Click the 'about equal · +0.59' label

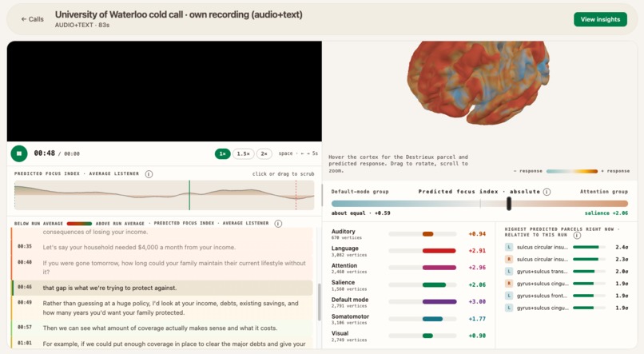click(x=360, y=213)
